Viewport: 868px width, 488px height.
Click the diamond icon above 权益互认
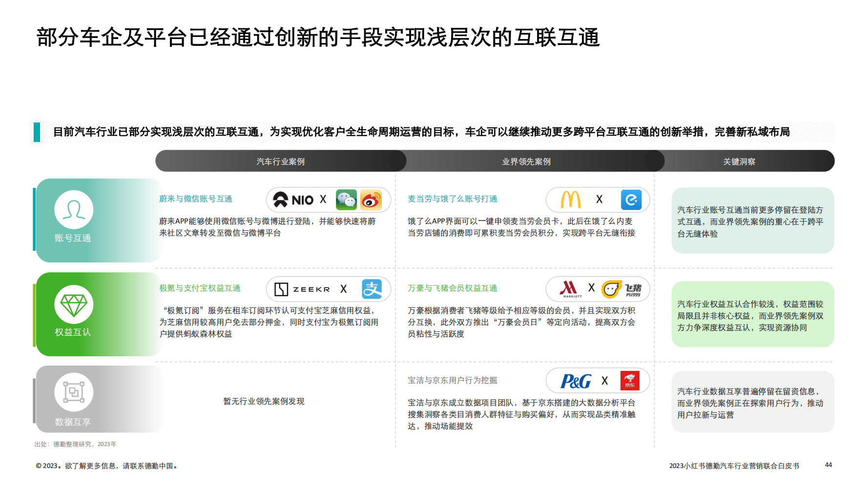point(74,305)
